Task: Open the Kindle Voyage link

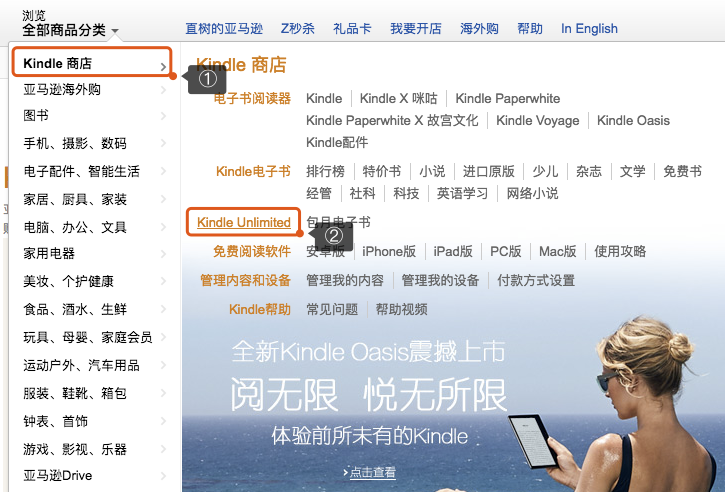Action: coord(537,120)
